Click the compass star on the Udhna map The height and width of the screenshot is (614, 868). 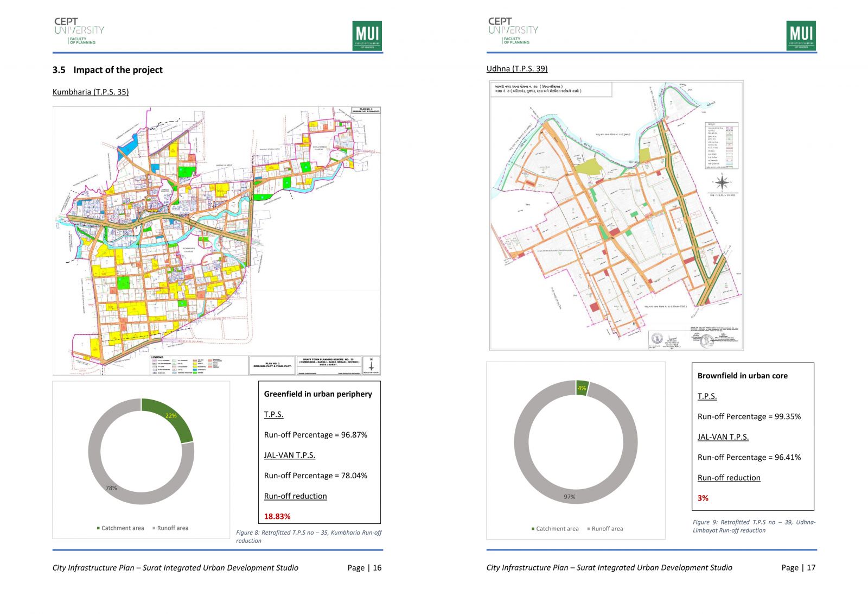click(x=722, y=182)
